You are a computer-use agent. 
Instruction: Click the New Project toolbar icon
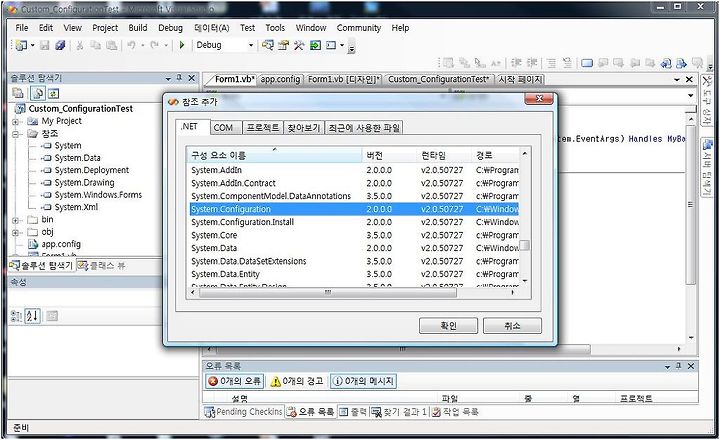tap(21, 45)
